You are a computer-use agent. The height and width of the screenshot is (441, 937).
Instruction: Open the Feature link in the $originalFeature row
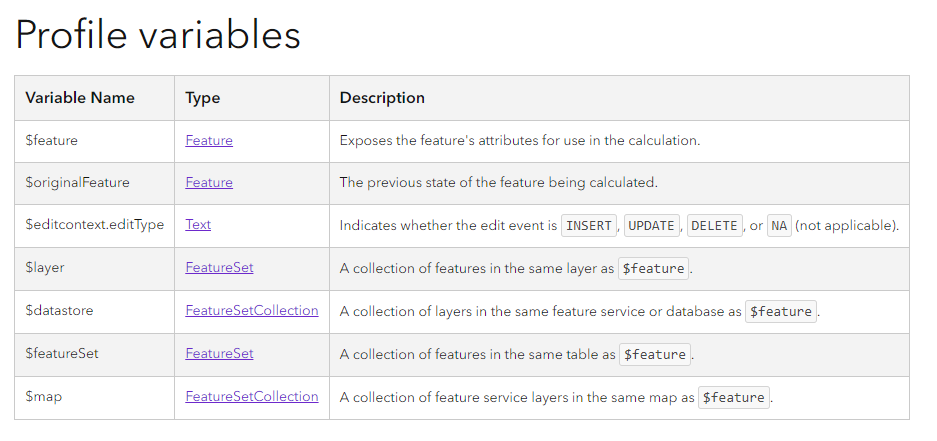point(209,183)
